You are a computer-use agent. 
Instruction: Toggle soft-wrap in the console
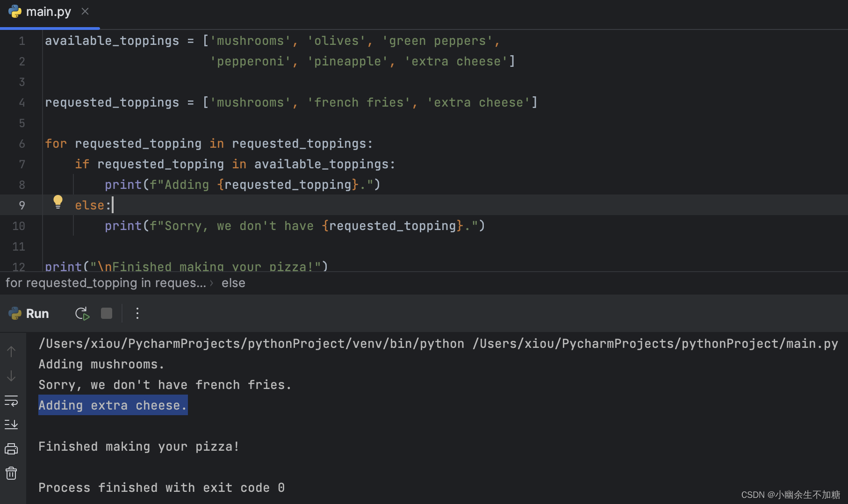pyautogui.click(x=11, y=401)
